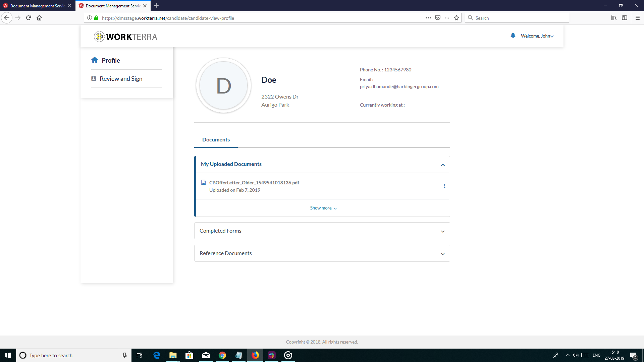
Task: Expand the Completed Forms section
Action: pyautogui.click(x=443, y=231)
